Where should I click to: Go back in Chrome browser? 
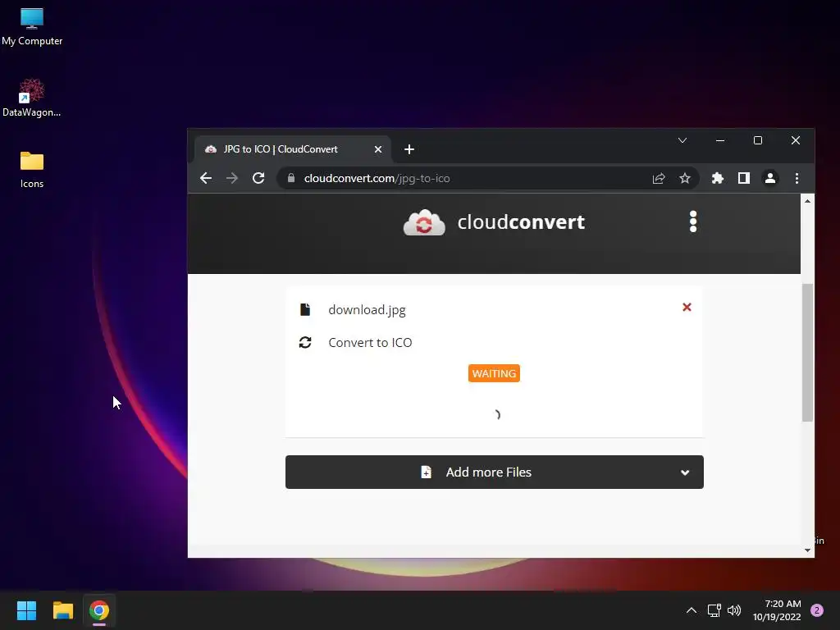pos(206,178)
